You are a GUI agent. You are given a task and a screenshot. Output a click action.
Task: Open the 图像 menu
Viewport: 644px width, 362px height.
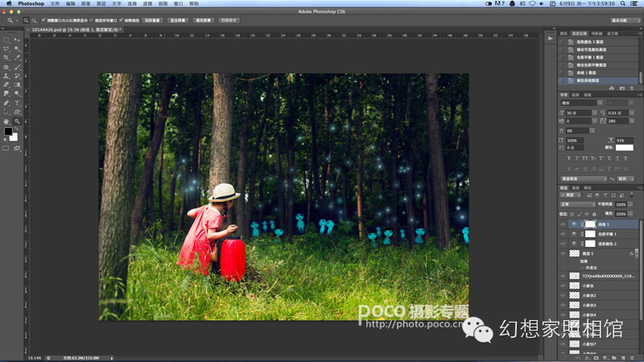tap(85, 4)
